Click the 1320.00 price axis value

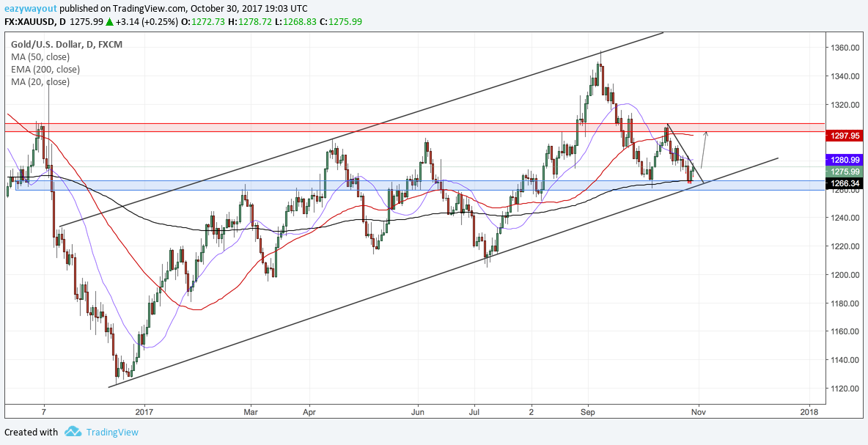click(x=844, y=105)
